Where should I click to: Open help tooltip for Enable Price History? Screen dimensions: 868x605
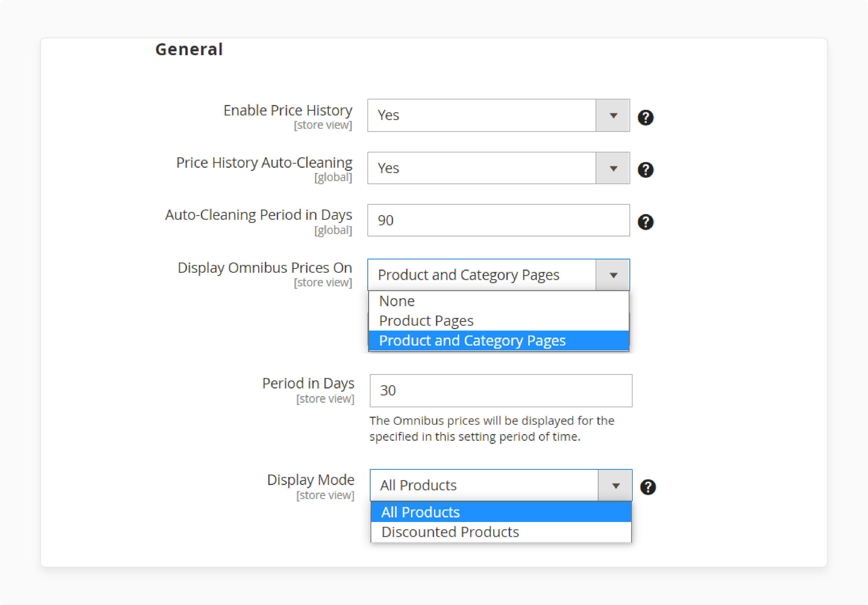pos(645,117)
